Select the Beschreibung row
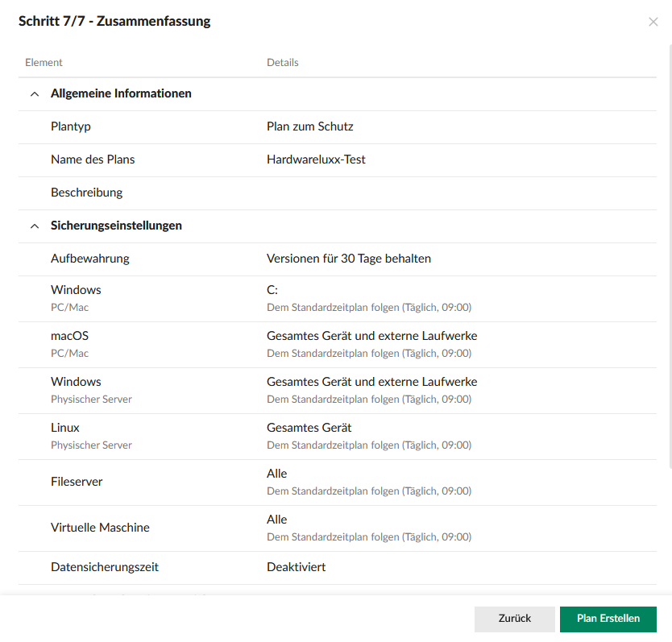Viewport: 672px width, 642px height. pos(86,193)
